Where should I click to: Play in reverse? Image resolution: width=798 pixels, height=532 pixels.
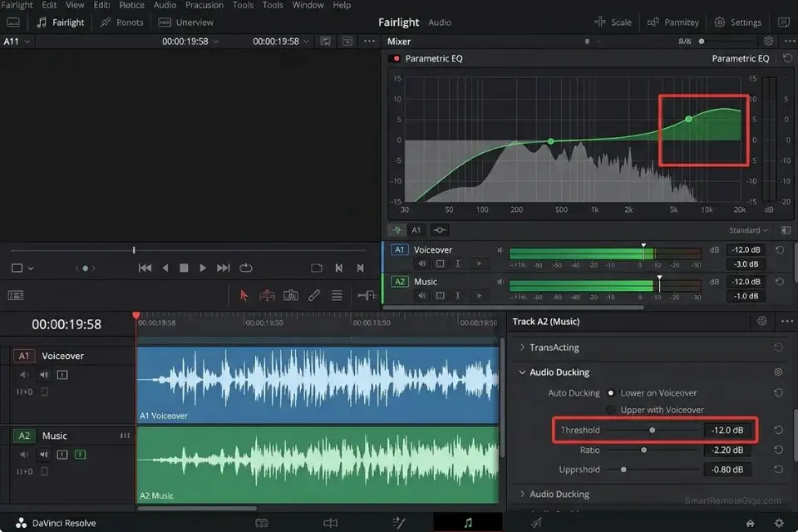tap(165, 268)
